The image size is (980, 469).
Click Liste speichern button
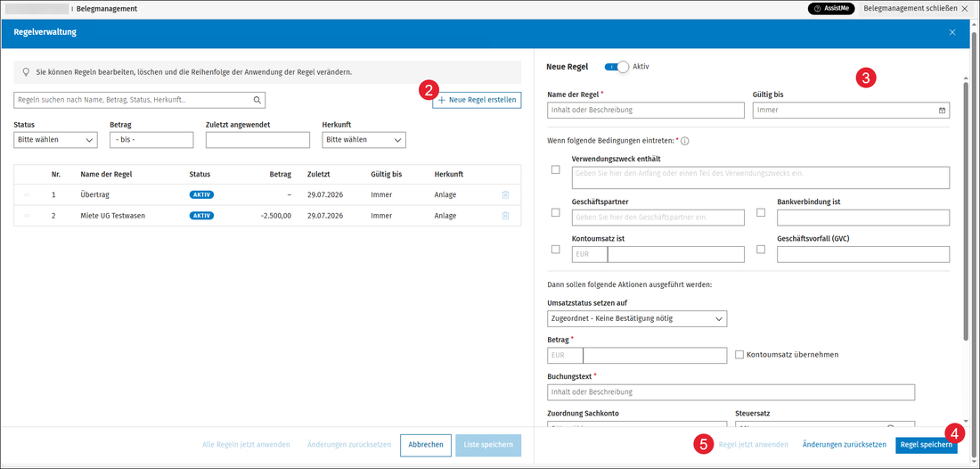pyautogui.click(x=489, y=445)
